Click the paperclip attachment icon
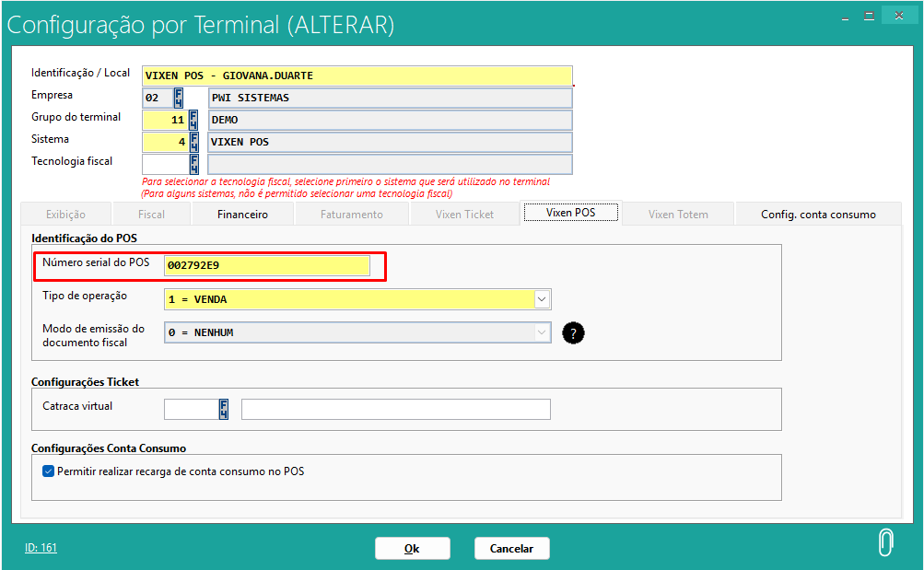Image resolution: width=924 pixels, height=570 pixels. [884, 544]
